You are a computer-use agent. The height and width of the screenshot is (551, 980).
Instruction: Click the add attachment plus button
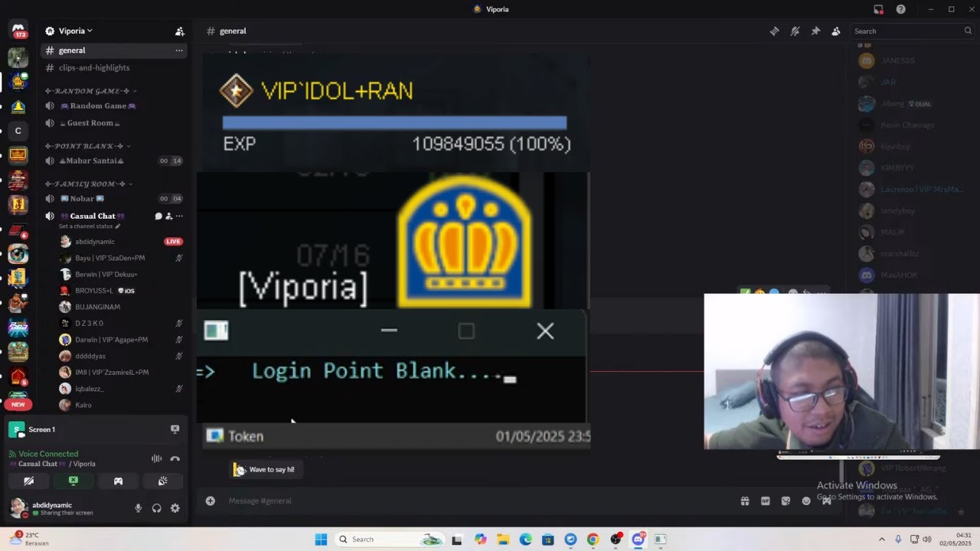click(x=210, y=500)
